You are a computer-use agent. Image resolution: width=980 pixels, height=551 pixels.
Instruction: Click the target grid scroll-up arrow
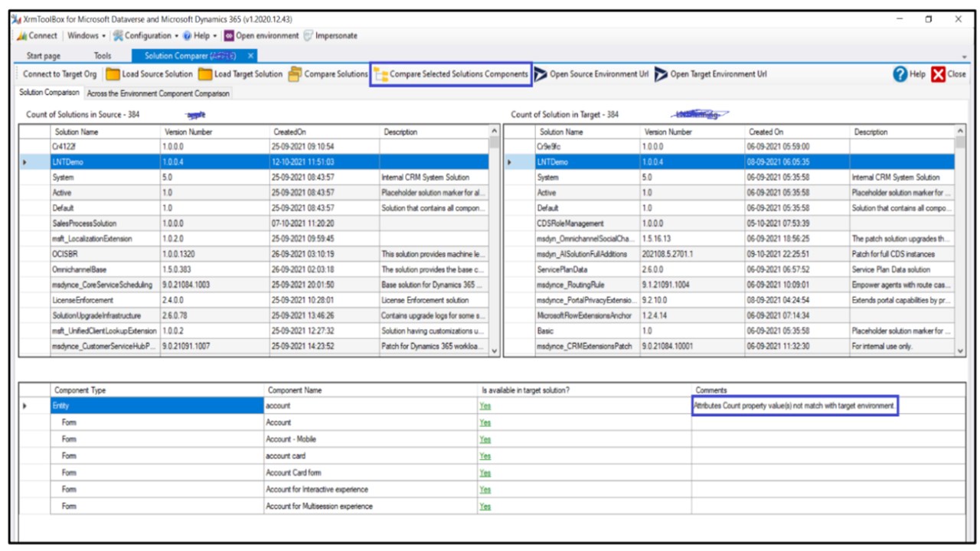click(x=961, y=132)
